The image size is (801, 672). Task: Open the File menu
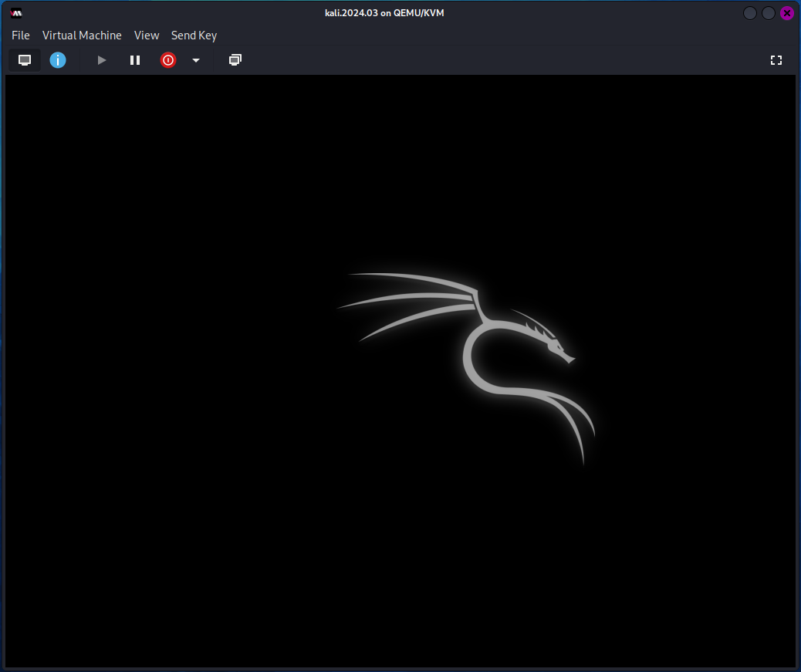pyautogui.click(x=20, y=35)
